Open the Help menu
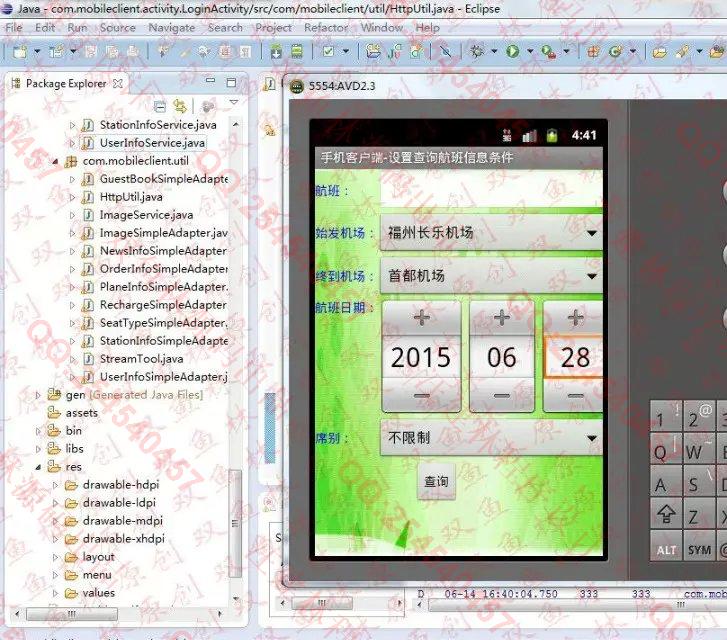Viewport: 727px width, 640px height. [427, 28]
